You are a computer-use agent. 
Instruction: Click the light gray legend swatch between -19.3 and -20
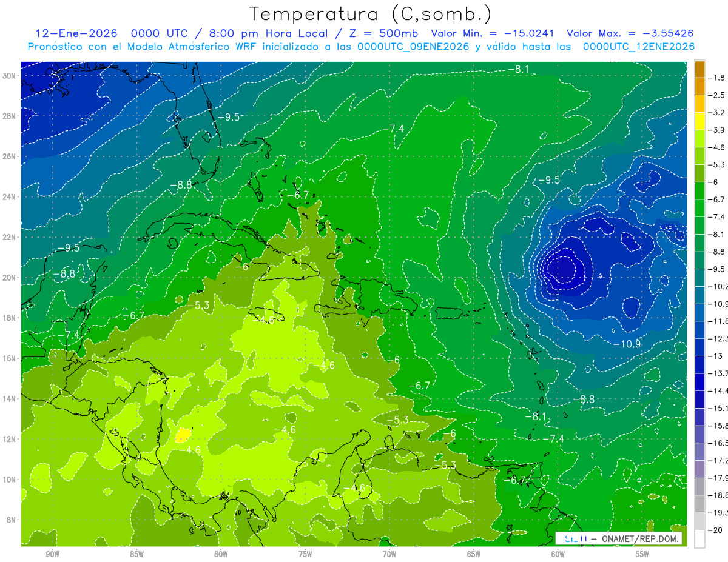(x=699, y=521)
